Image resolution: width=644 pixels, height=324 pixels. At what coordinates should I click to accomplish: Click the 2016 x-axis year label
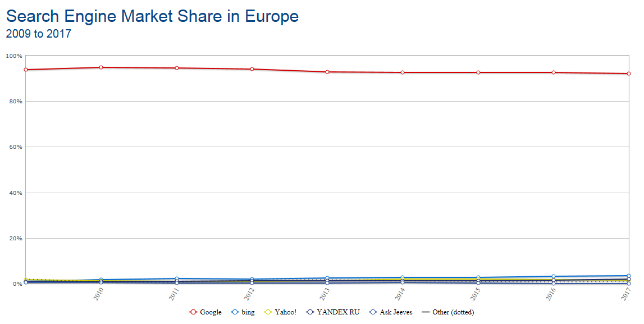coord(551,294)
